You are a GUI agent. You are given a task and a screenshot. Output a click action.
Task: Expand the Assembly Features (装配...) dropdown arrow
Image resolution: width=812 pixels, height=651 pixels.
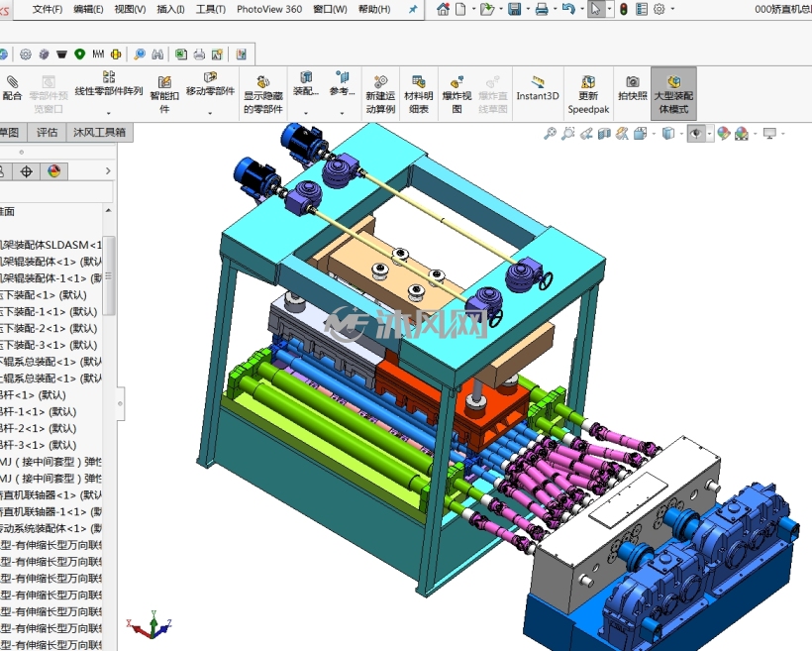point(306,113)
